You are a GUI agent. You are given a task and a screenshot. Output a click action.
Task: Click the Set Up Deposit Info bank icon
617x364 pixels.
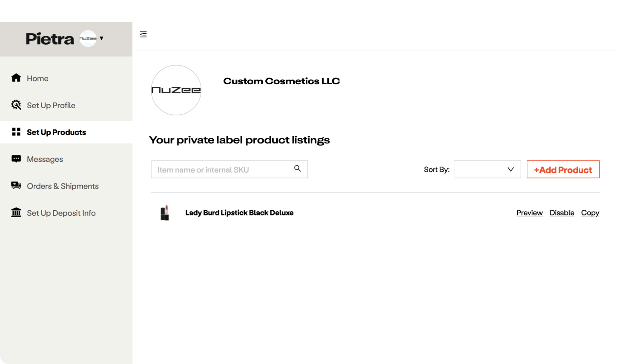click(x=16, y=212)
